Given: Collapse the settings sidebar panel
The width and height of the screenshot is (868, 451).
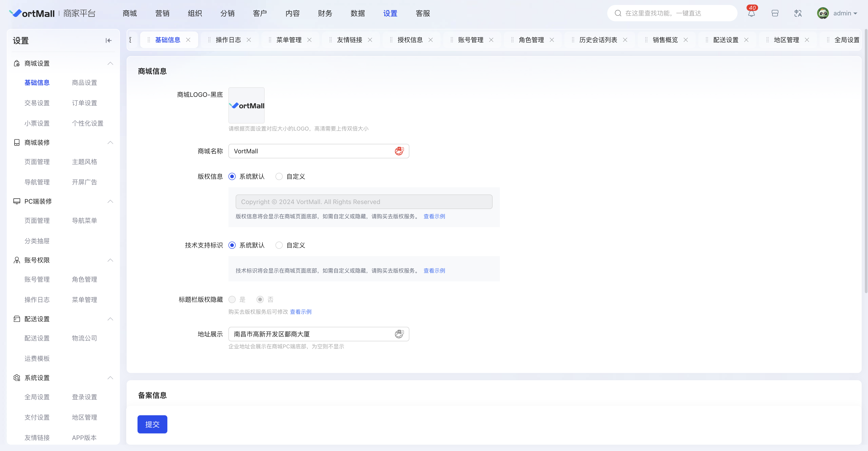Looking at the screenshot, I should tap(109, 40).
